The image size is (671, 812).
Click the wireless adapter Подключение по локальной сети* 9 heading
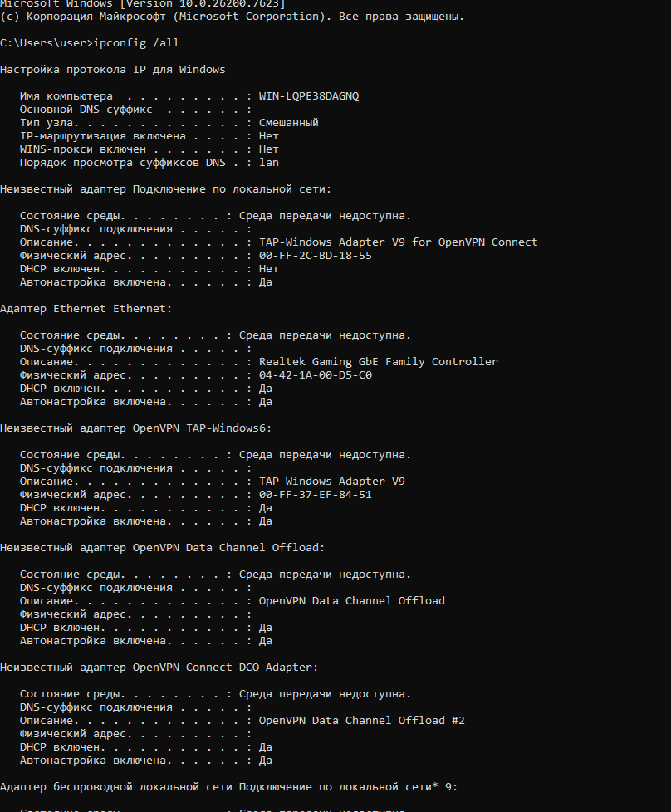[x=229, y=786]
